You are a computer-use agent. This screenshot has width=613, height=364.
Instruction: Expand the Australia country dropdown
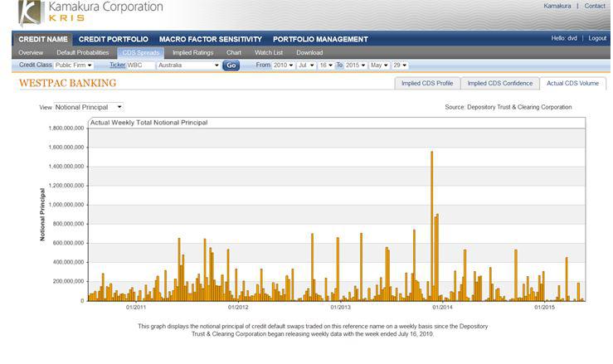pyautogui.click(x=188, y=66)
